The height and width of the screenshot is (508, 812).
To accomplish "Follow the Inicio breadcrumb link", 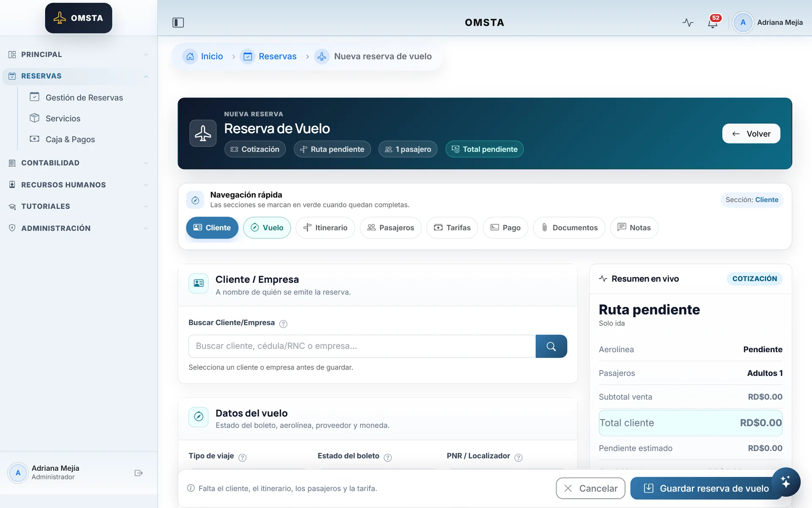I will [212, 56].
